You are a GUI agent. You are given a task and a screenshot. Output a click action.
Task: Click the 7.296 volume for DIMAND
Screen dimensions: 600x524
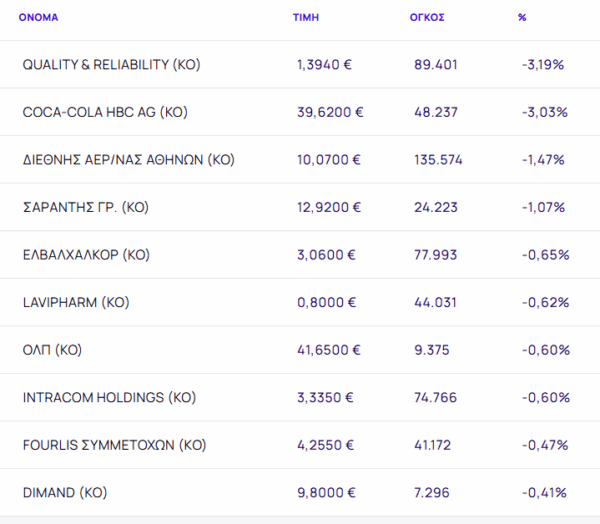click(x=431, y=492)
